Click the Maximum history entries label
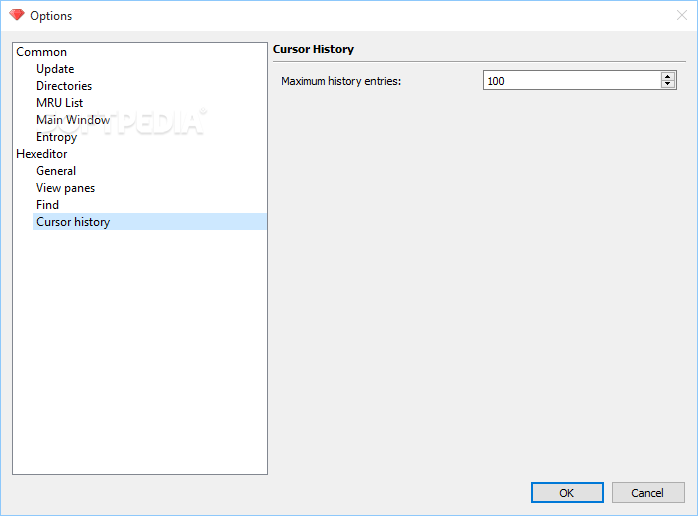The image size is (698, 516). (341, 81)
